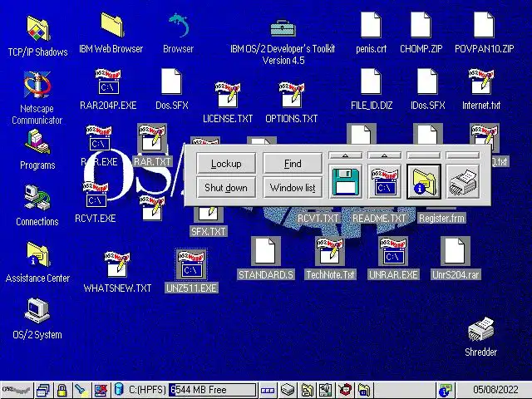Click the Lockup button on the Launchpad
Screen dimensions: 532x399
tap(226, 164)
